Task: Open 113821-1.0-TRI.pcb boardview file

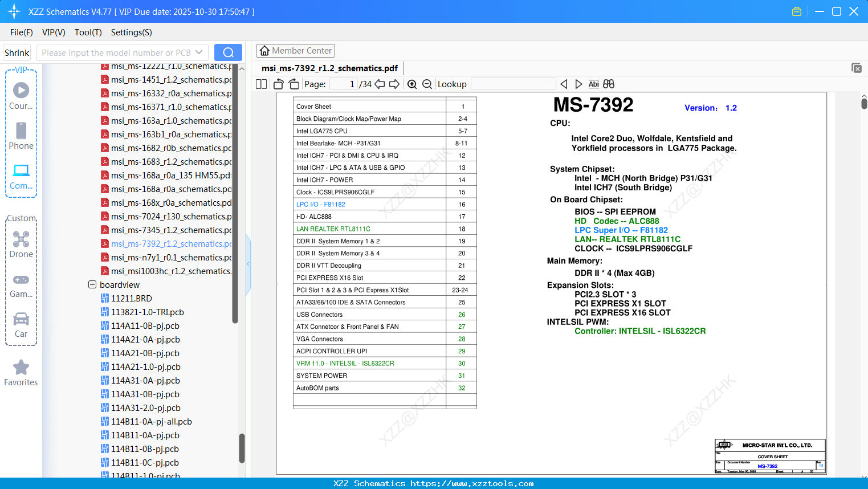Action: (x=148, y=312)
